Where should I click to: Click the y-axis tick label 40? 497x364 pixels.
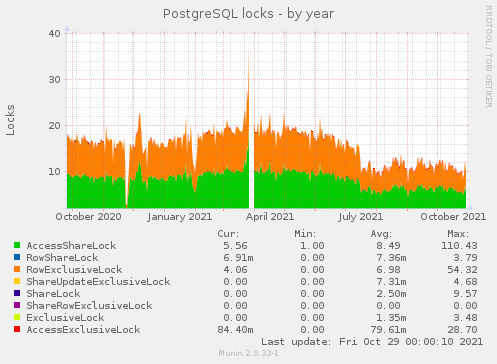click(55, 33)
